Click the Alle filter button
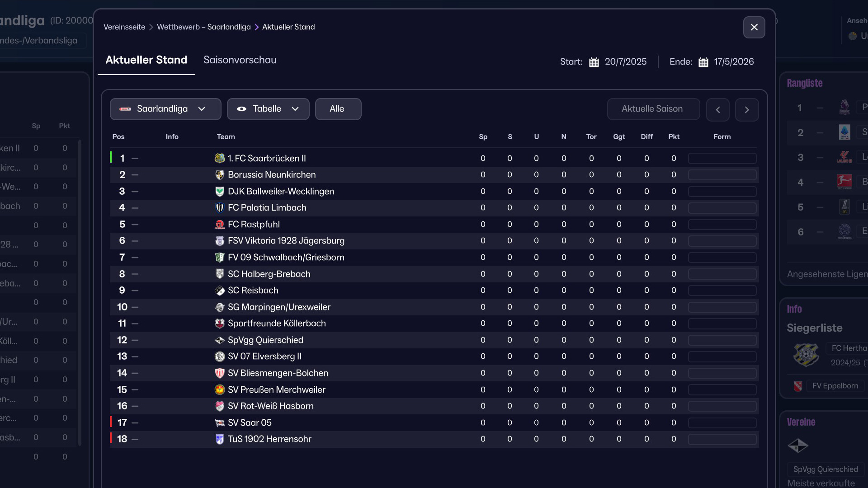 tap(338, 109)
